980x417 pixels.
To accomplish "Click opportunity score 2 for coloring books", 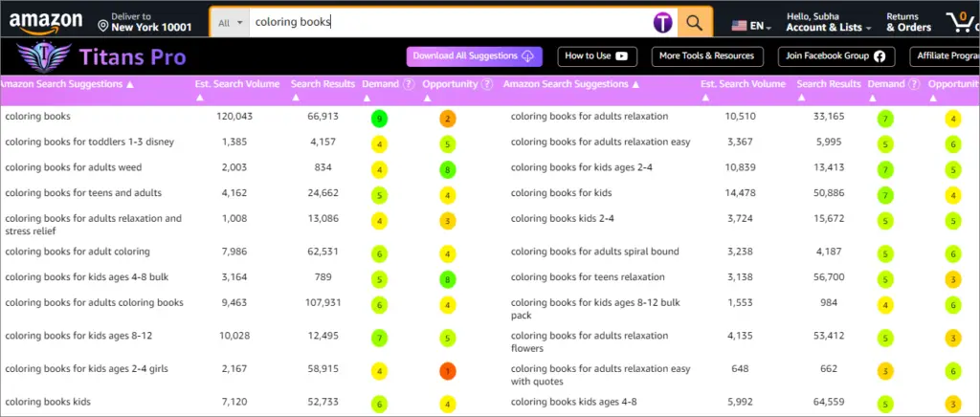I will (x=448, y=119).
